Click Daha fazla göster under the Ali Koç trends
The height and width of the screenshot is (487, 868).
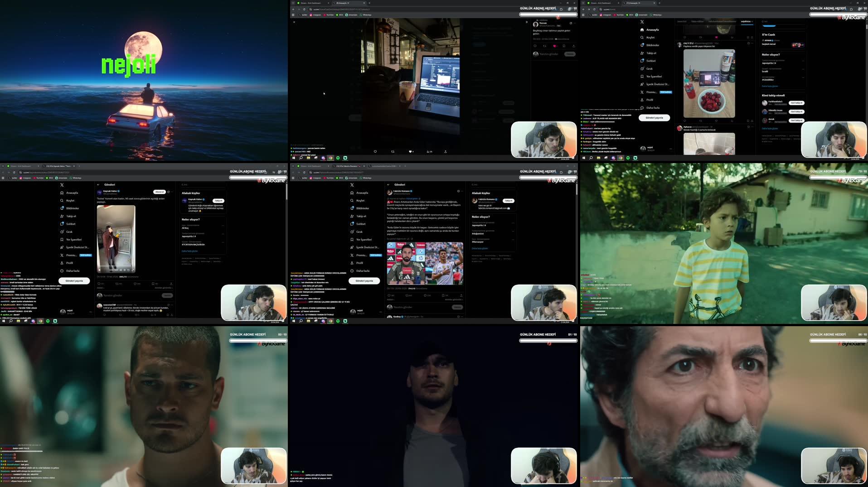(189, 251)
